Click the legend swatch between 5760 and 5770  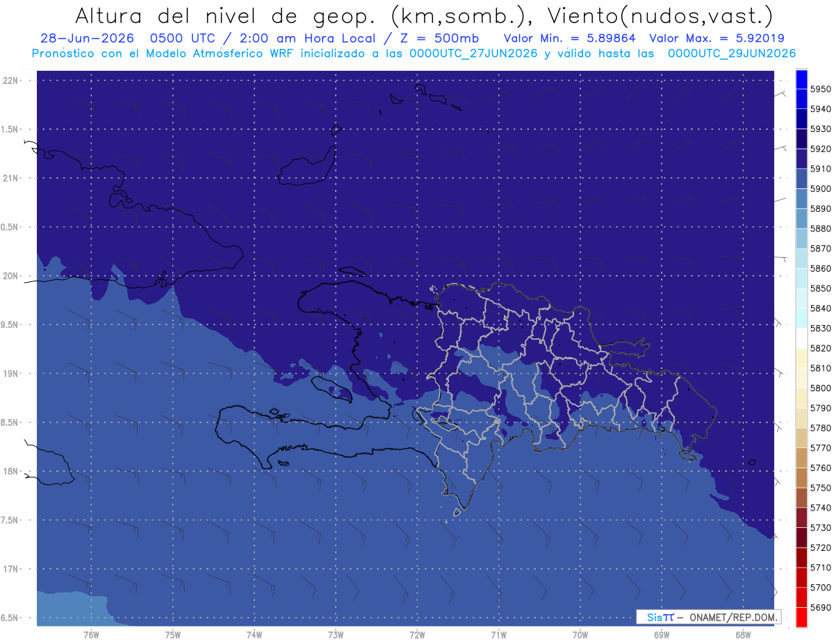tap(801, 458)
